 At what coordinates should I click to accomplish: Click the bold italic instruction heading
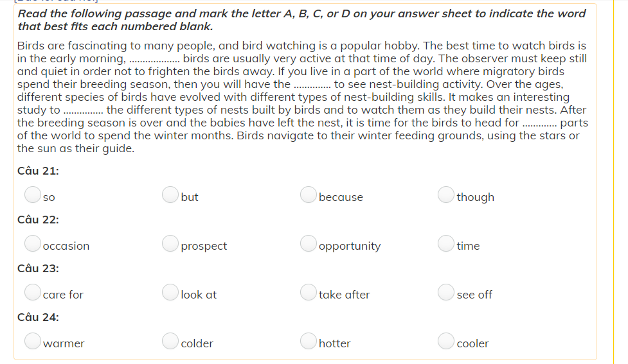coord(302,20)
